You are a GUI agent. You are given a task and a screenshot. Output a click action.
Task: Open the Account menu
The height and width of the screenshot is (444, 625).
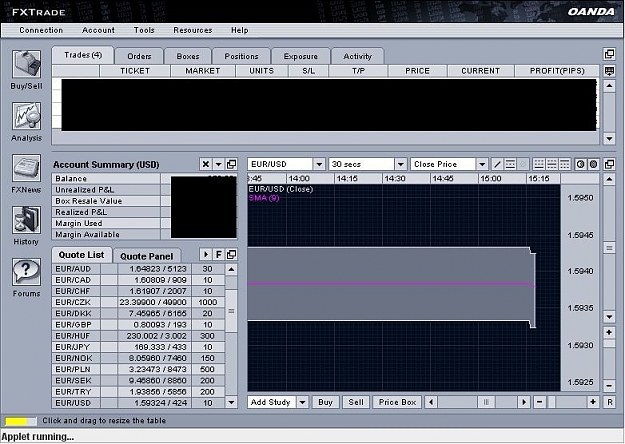click(x=98, y=30)
